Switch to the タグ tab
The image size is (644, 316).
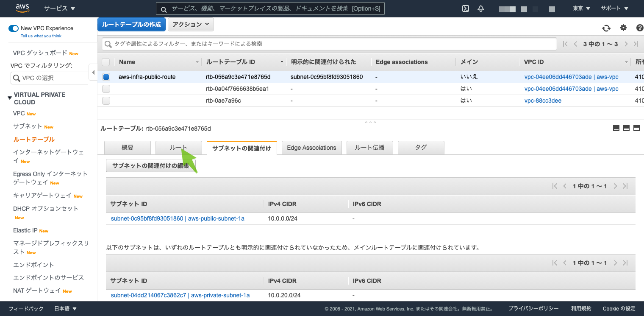[421, 148]
